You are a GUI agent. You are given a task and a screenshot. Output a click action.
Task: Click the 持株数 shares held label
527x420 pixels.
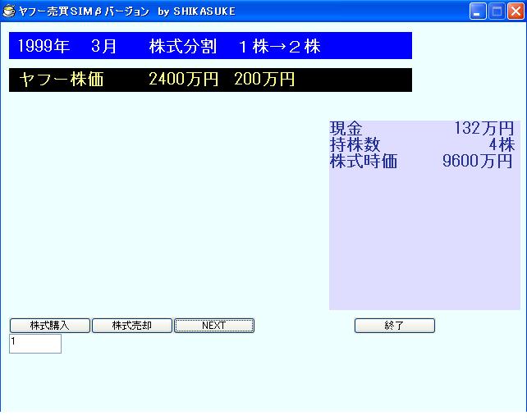(x=355, y=145)
